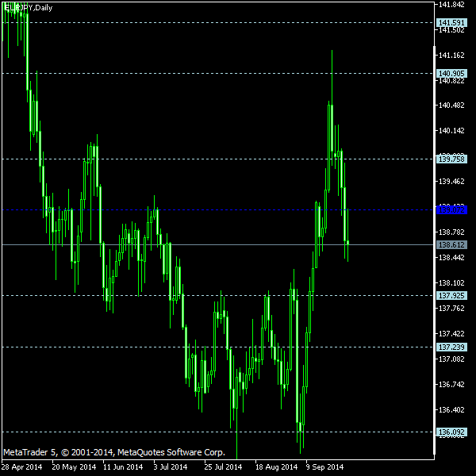Click the 137.925 price level label
476x476 pixels.
[x=451, y=296]
